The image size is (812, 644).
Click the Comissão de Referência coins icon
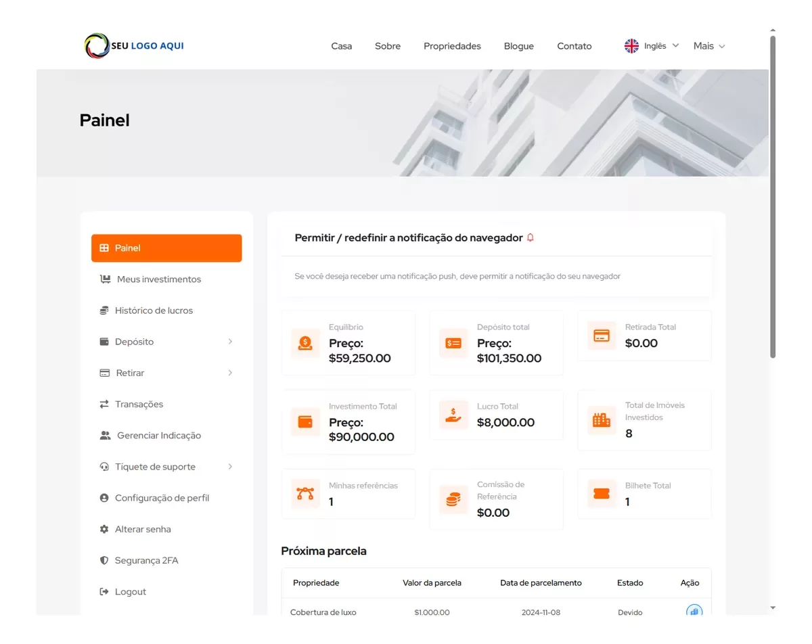[x=453, y=500]
